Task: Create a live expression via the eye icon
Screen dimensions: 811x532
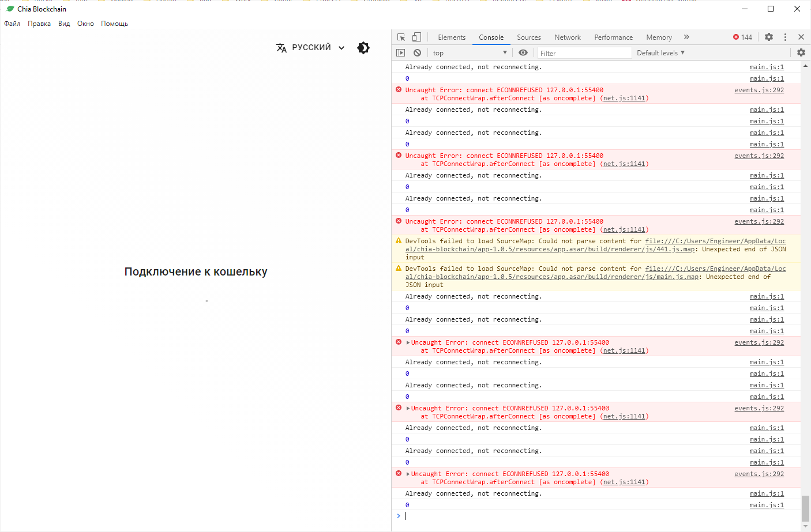Action: [x=523, y=52]
